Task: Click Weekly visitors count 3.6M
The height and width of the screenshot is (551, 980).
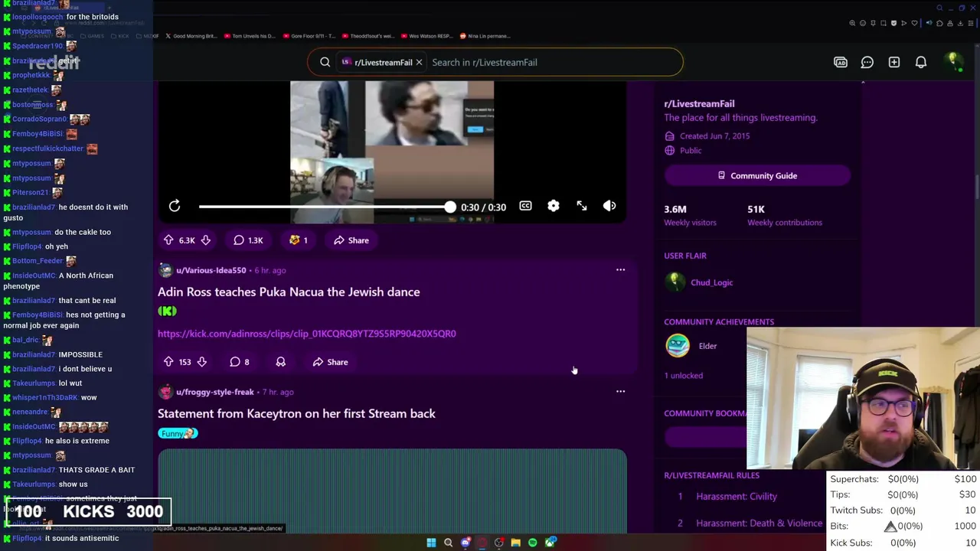Action: point(675,209)
